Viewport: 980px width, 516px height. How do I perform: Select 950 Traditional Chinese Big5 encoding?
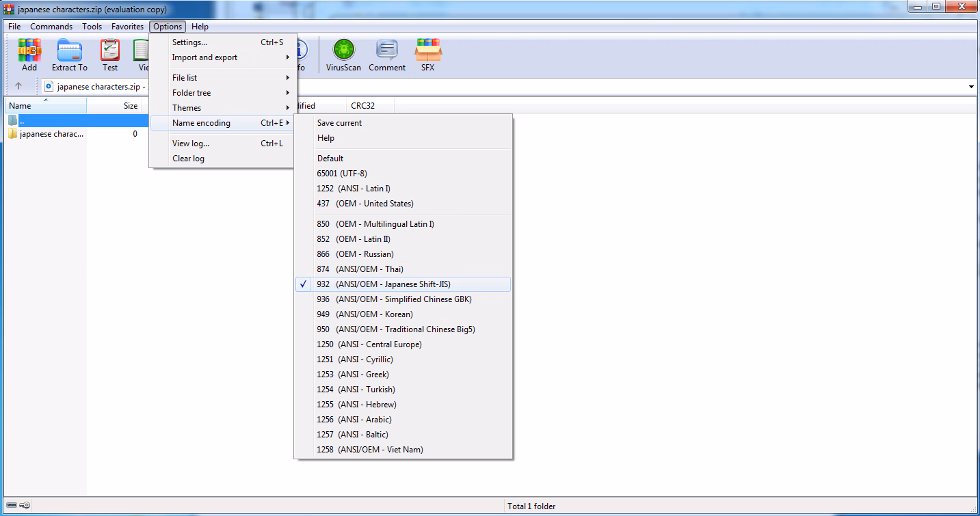coord(403,329)
